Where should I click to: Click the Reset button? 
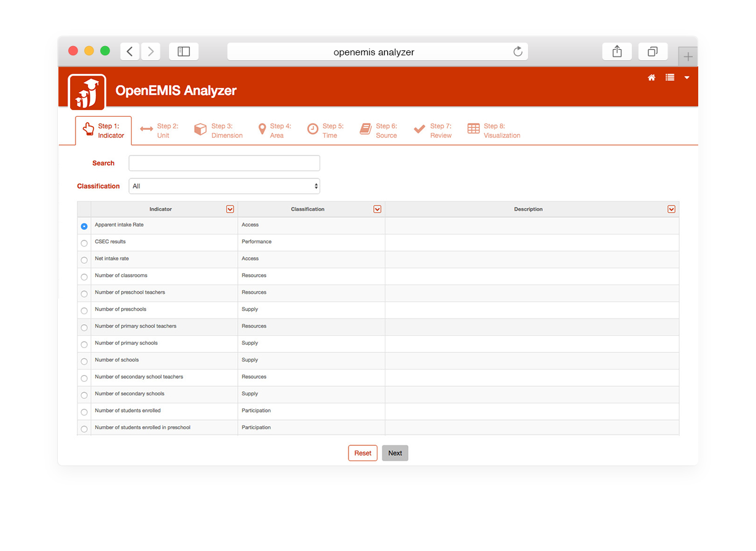pos(363,453)
